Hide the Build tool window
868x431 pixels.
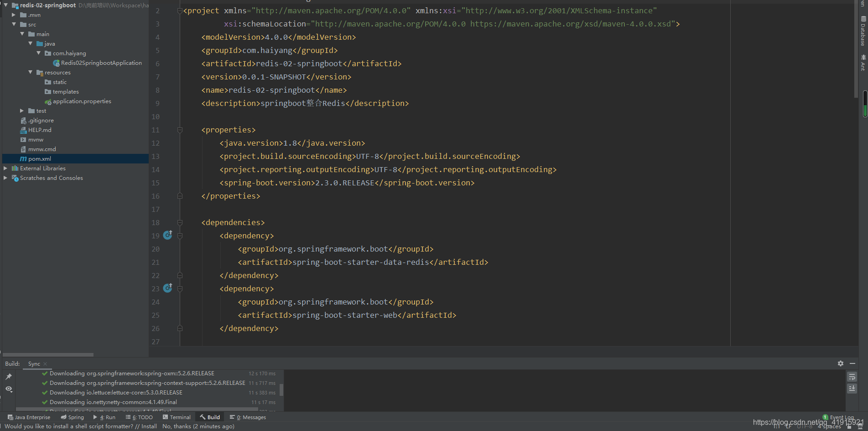852,363
